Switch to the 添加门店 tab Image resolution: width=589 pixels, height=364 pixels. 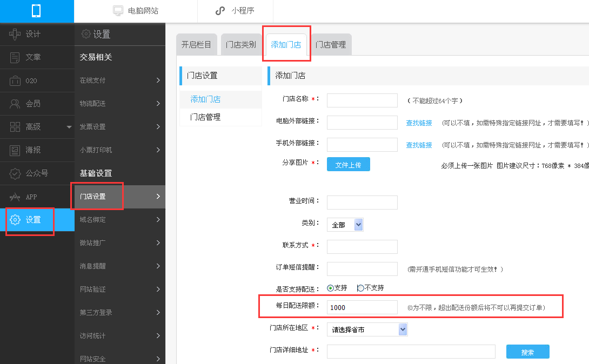pos(286,45)
